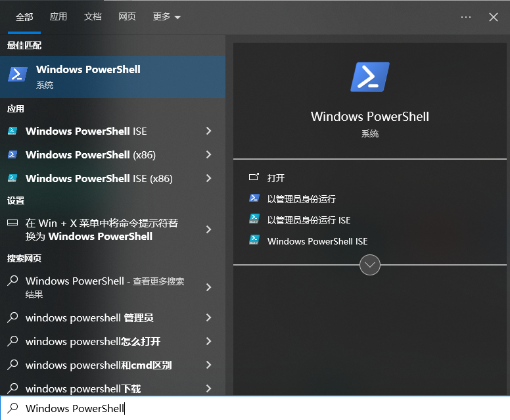
Task: Click the ISE icon beside 以管理员身份运行 ISE
Action: pos(254,219)
